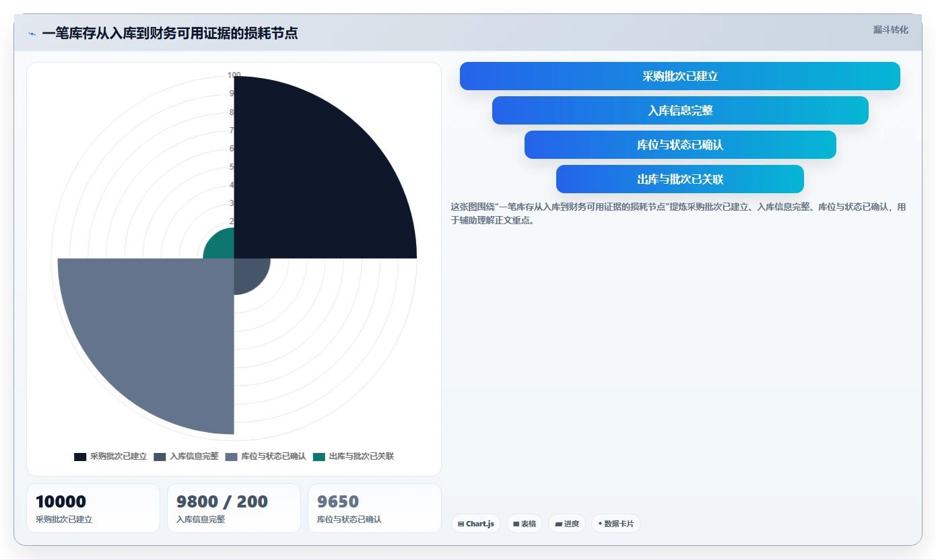Click the 进度 tag chip
Image resolution: width=936 pixels, height=560 pixels.
567,524
